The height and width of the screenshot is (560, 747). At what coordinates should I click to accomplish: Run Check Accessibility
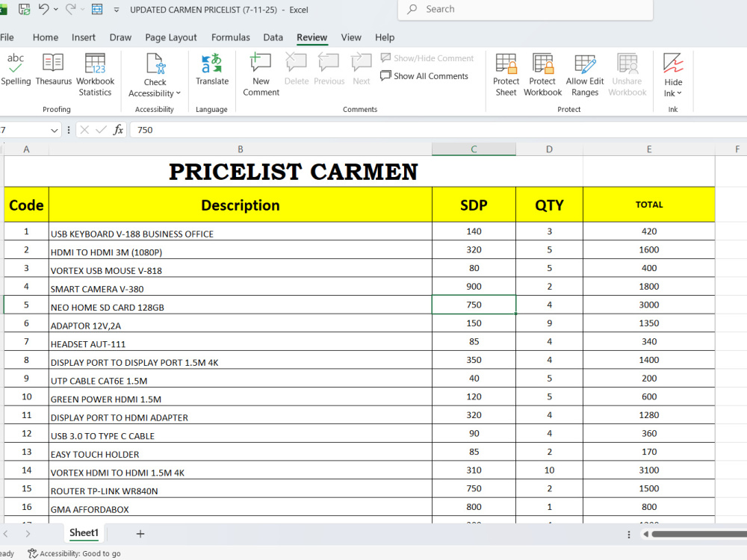[155, 75]
